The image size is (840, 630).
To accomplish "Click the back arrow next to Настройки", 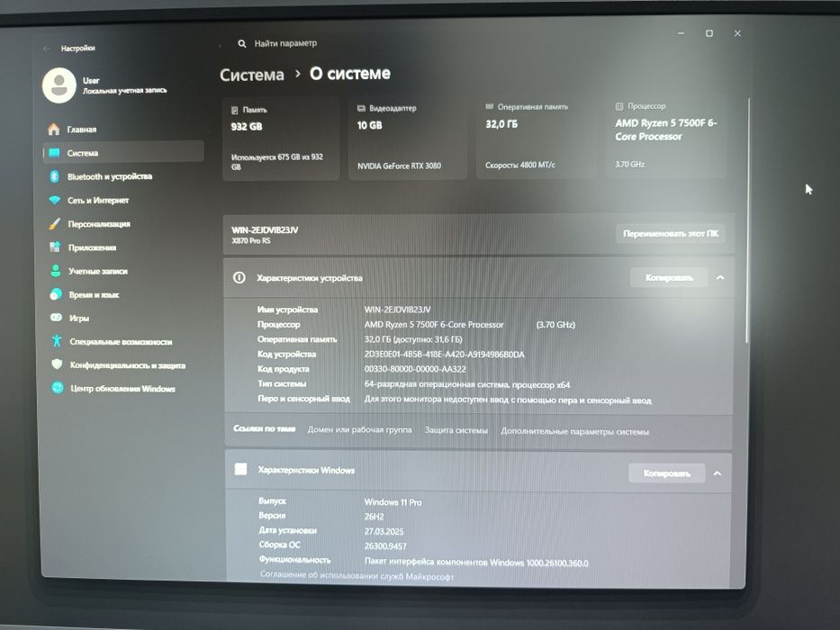I will pos(46,49).
